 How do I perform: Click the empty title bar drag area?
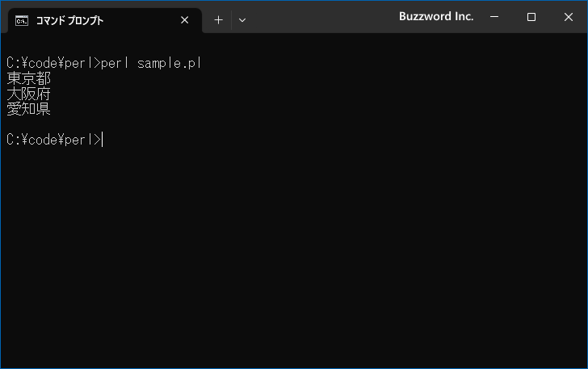[x=323, y=17]
